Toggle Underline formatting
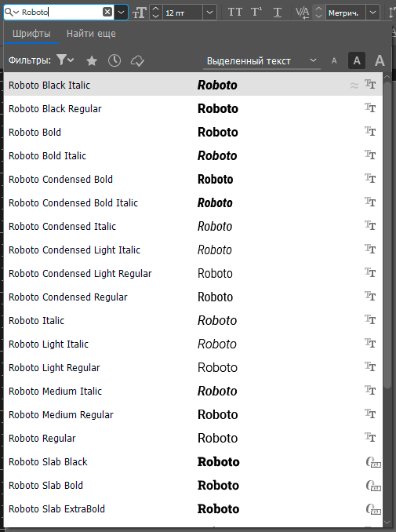 point(278,13)
